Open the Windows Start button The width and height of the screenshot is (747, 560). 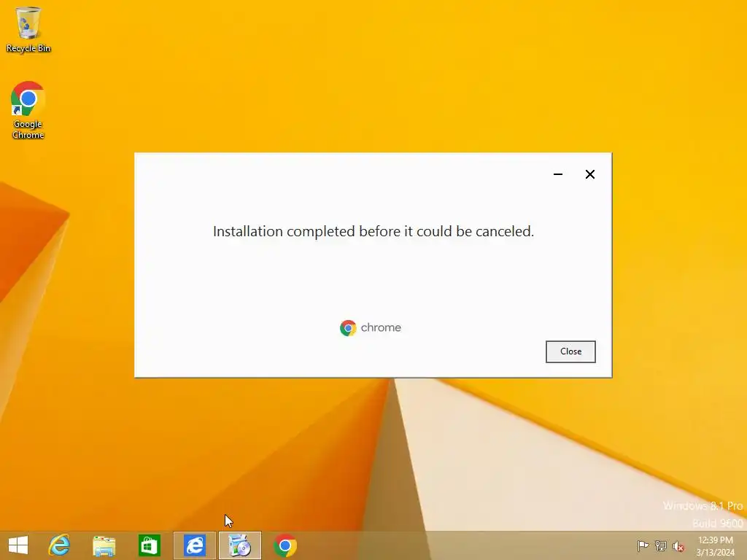tap(18, 545)
